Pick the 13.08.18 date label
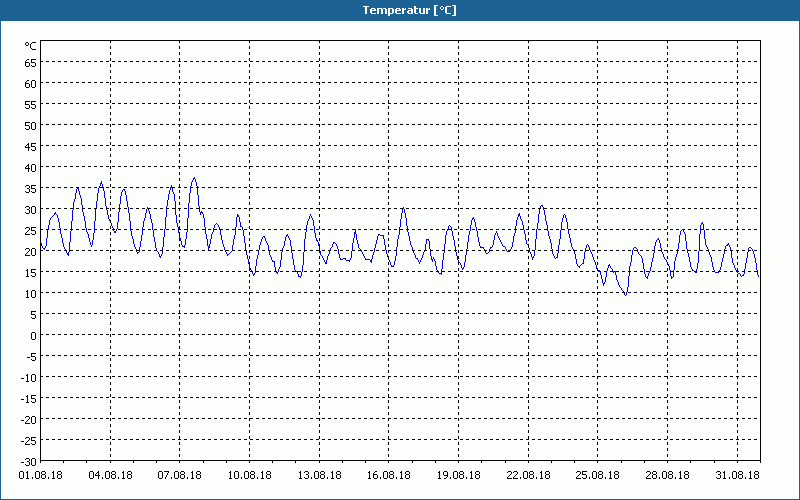Screen dimensions: 800x500 pyautogui.click(x=320, y=475)
